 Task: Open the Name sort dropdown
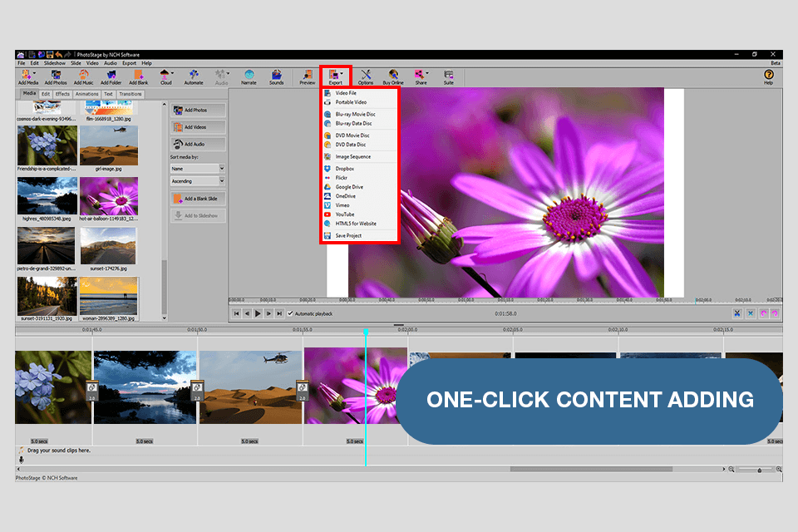[198, 169]
